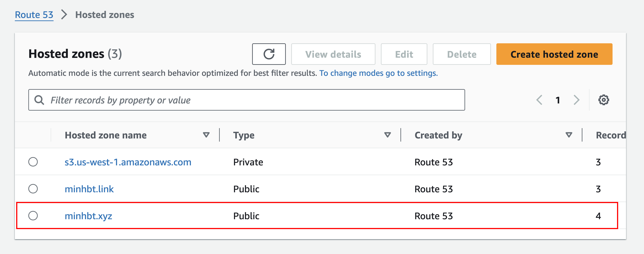Go to previous page arrow
Viewport: 644px width, 254px height.
click(x=539, y=100)
